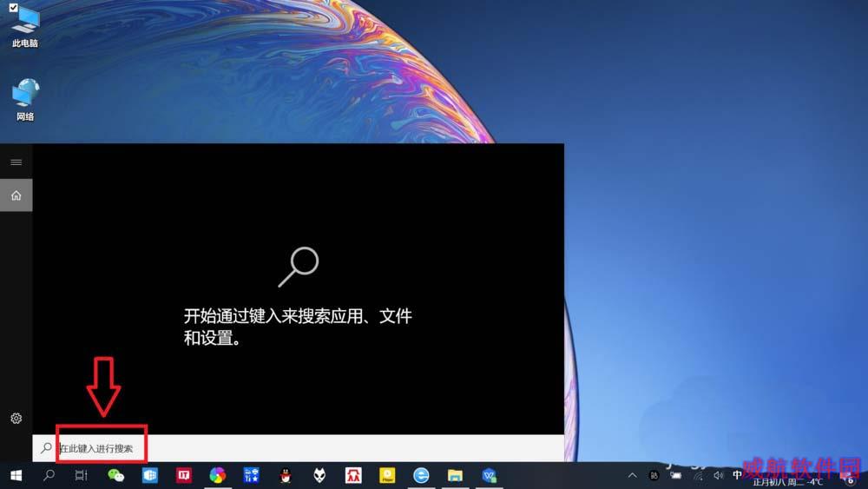868x489 pixels.
Task: Click the search input field 在此键入进行搜索
Action: tap(299, 448)
